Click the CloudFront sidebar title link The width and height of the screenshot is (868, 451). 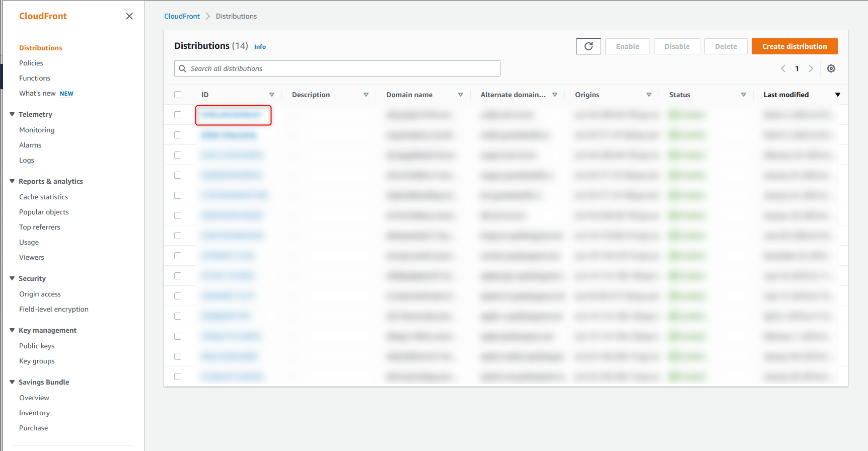(x=43, y=16)
